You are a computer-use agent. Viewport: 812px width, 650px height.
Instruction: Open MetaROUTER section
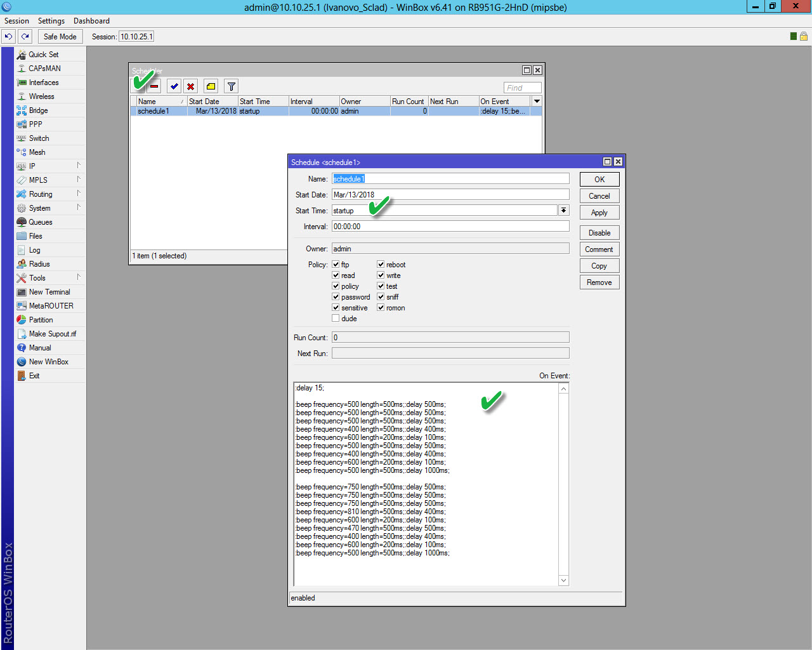(x=50, y=306)
